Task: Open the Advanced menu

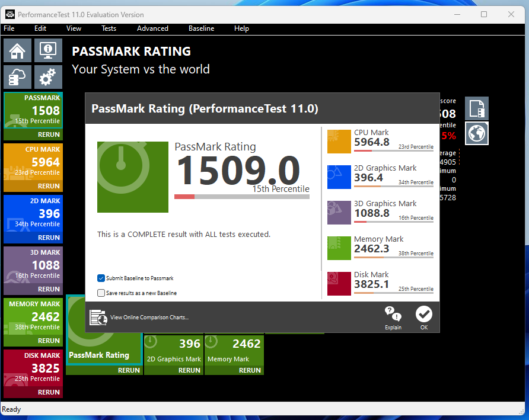Action: (152, 28)
